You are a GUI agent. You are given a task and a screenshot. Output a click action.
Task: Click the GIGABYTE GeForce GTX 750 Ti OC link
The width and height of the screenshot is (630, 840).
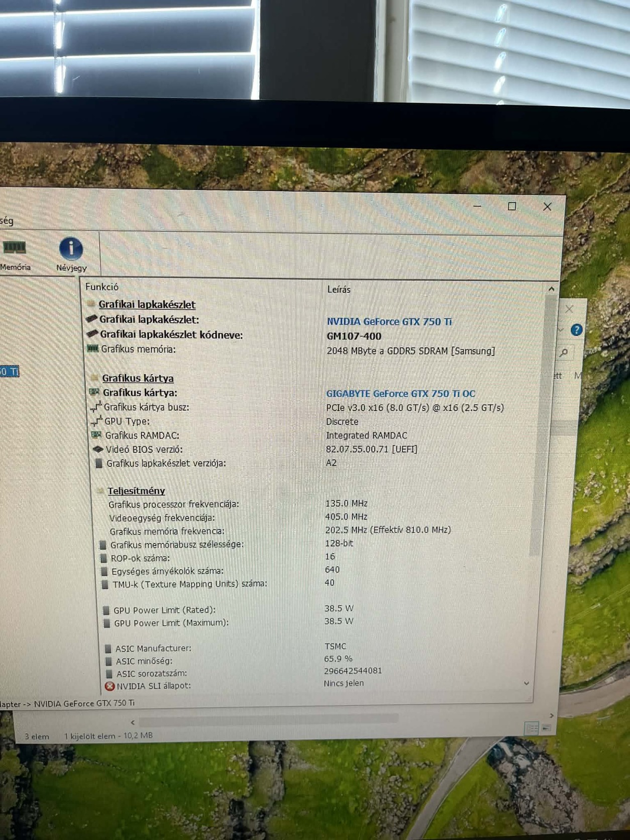click(x=400, y=394)
